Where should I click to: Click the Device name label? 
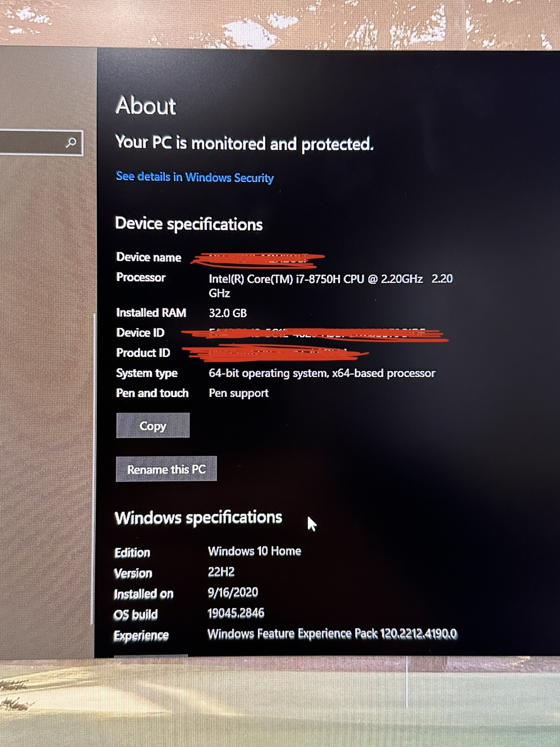point(149,257)
